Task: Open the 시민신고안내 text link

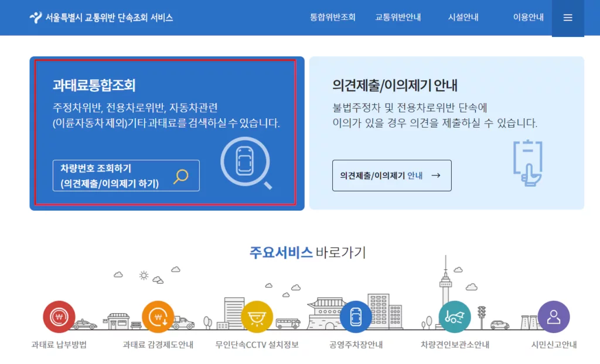Action: point(554,345)
